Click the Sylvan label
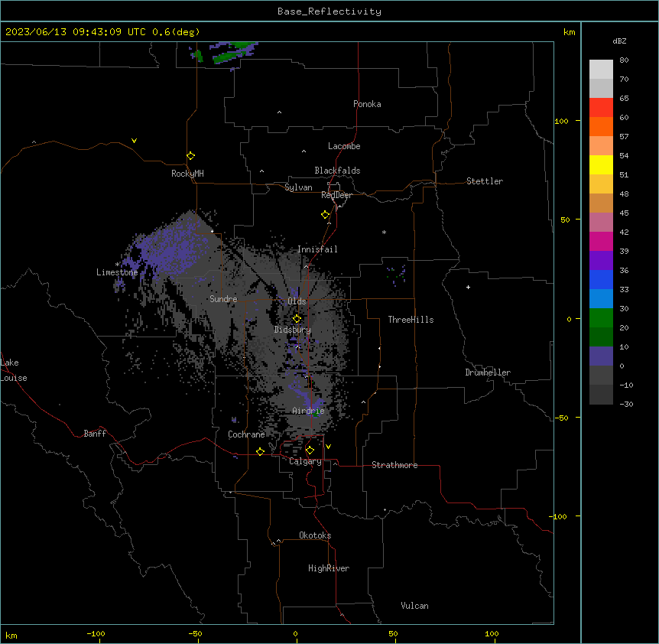The height and width of the screenshot is (644, 659). [298, 187]
